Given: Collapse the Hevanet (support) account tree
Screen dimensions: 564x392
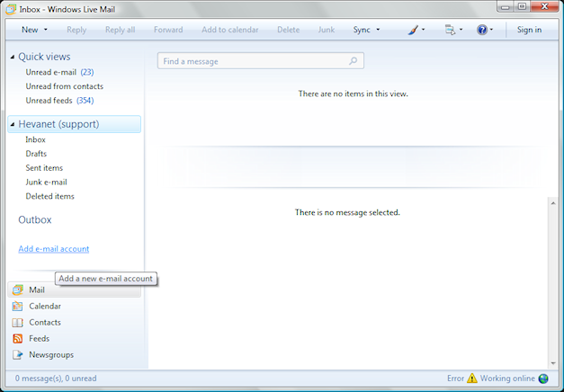Looking at the screenshot, I should pos(13,125).
